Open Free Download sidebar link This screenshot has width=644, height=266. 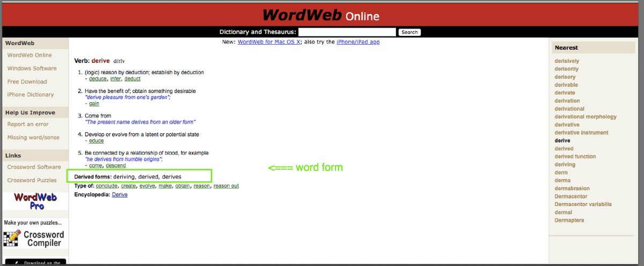pyautogui.click(x=27, y=82)
